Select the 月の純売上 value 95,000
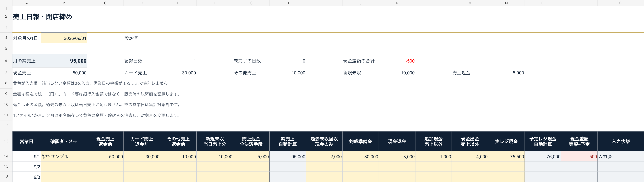644x182 pixels. pyautogui.click(x=78, y=61)
